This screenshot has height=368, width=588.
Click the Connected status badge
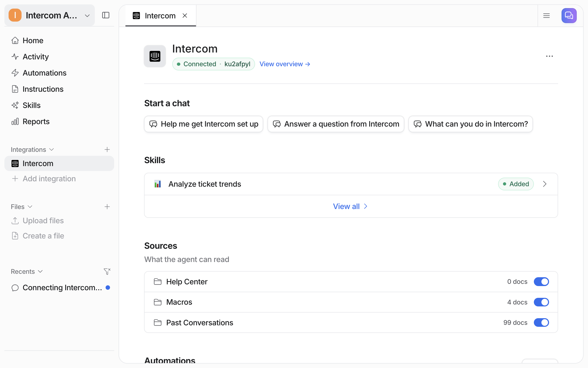point(213,64)
